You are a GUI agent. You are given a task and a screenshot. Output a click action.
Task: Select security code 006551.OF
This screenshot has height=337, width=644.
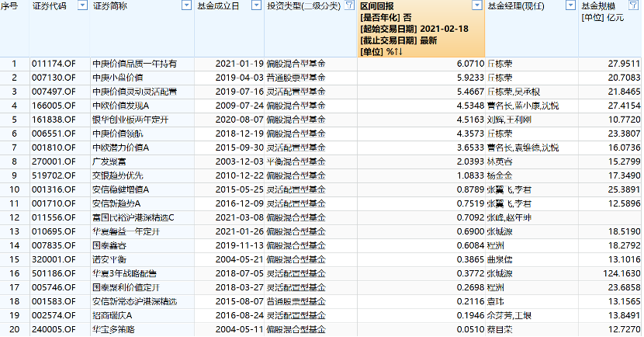54,134
